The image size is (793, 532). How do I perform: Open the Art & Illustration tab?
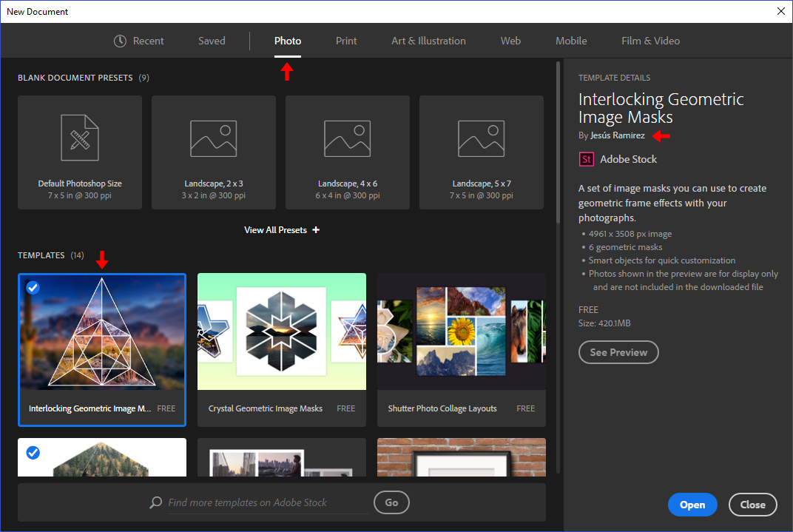click(x=428, y=41)
